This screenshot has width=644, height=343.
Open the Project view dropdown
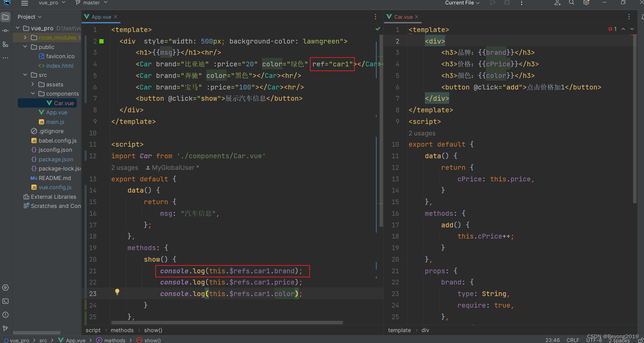coord(30,17)
